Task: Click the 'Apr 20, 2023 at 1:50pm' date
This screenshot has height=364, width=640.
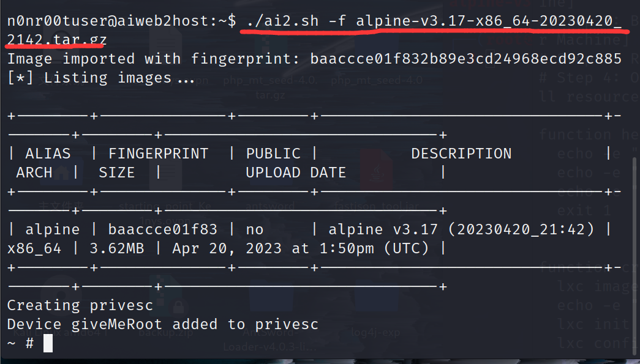Action: point(273,248)
